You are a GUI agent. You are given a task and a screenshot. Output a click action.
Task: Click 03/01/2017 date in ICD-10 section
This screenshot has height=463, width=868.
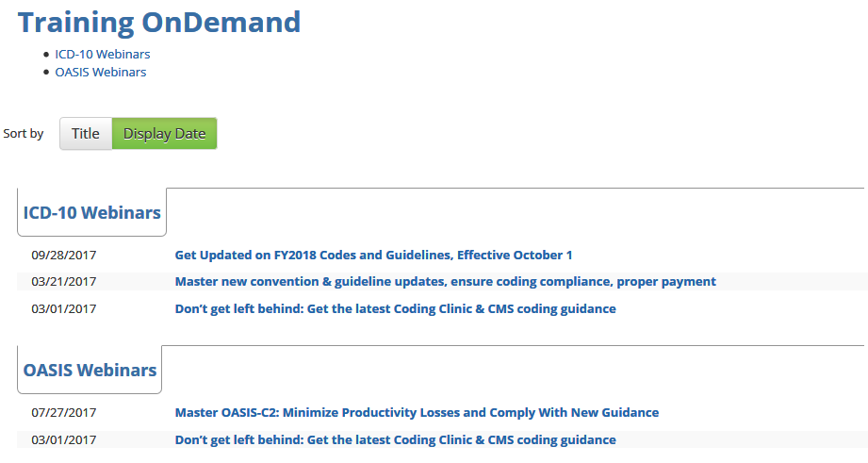pyautogui.click(x=64, y=308)
